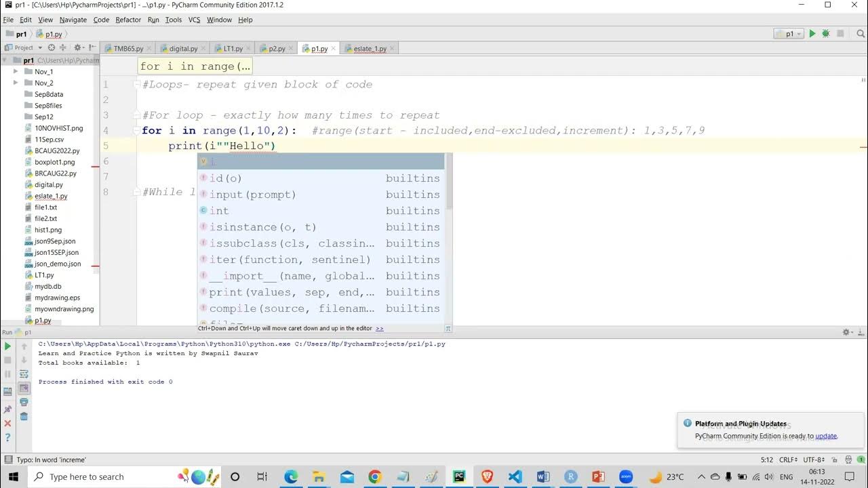Rerun program in the Run panel
The width and height of the screenshot is (868, 488).
click(8, 346)
